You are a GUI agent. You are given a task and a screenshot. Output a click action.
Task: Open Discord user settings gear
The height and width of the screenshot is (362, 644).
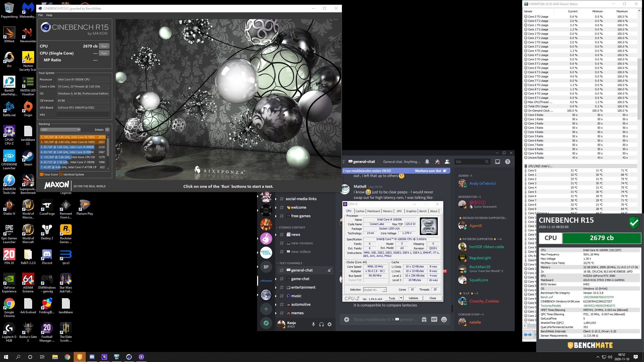(330, 324)
